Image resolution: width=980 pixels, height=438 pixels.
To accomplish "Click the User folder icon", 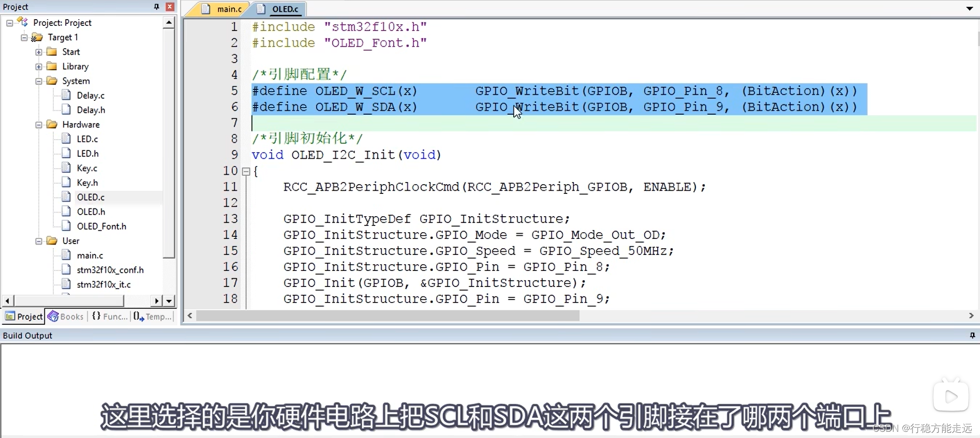I will point(52,240).
